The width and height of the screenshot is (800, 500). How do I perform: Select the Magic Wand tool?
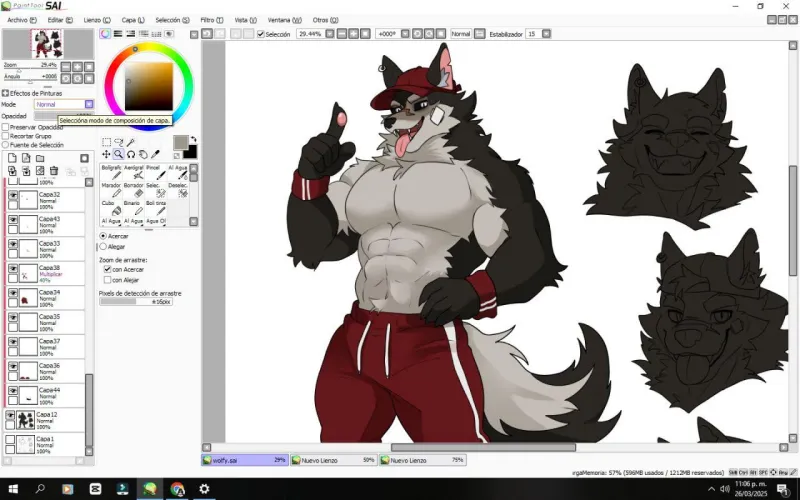click(131, 142)
